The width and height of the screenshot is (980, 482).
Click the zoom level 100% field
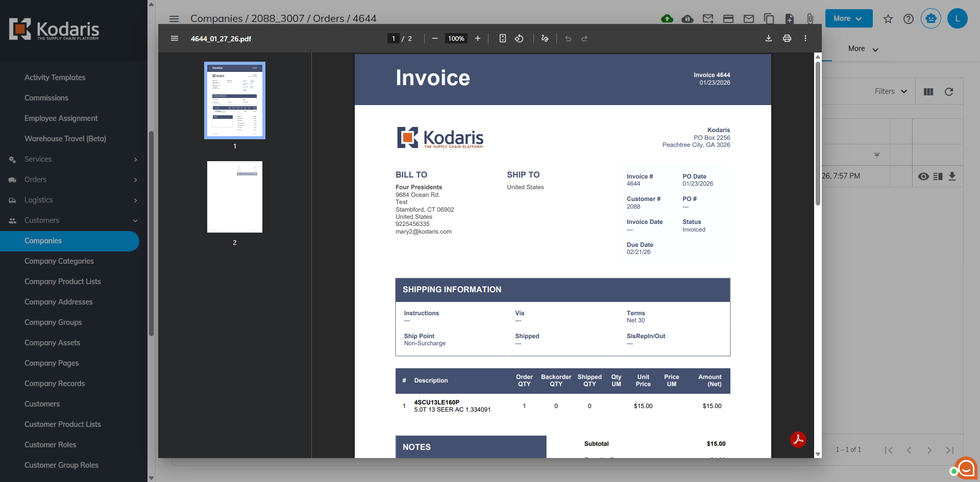456,38
